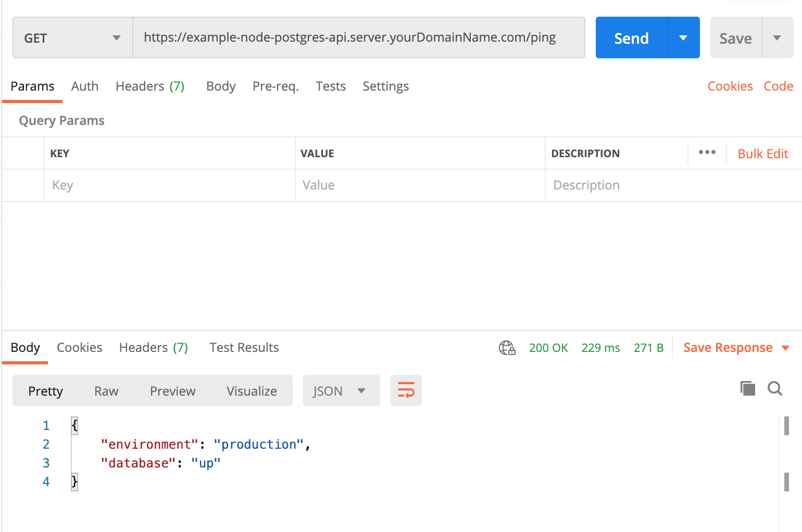Open the Send button dropdown arrow
Image resolution: width=802 pixels, height=532 pixels.
tap(683, 38)
